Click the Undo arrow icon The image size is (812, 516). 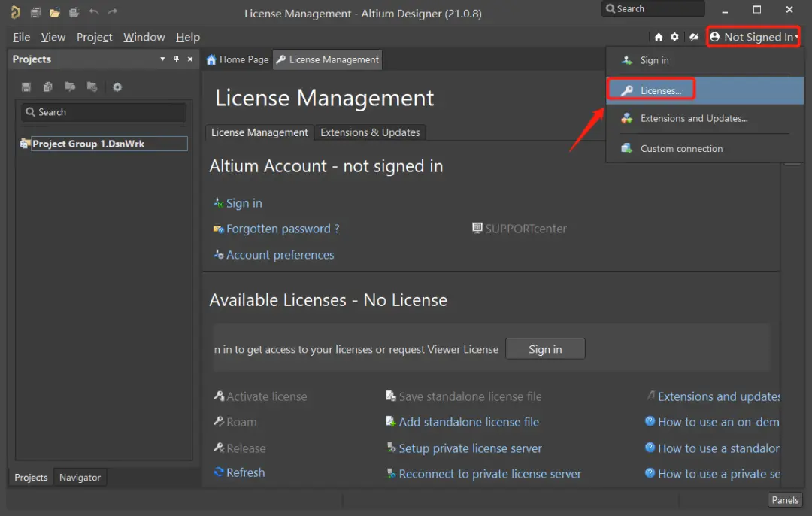[x=94, y=12]
